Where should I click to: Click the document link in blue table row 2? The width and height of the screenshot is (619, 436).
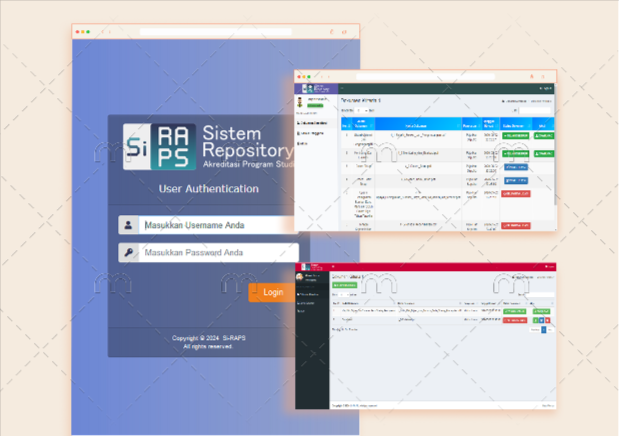point(418,153)
